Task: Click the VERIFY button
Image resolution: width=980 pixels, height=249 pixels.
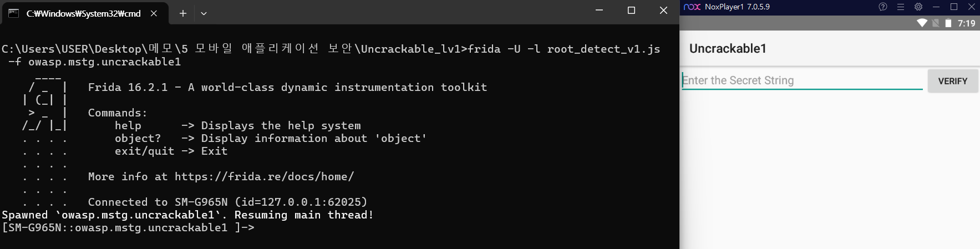Action: [x=953, y=81]
